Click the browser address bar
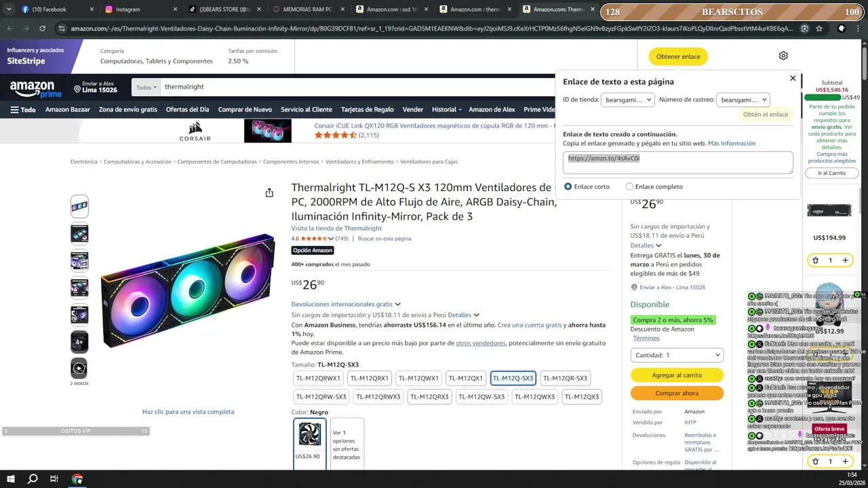 tap(431, 28)
